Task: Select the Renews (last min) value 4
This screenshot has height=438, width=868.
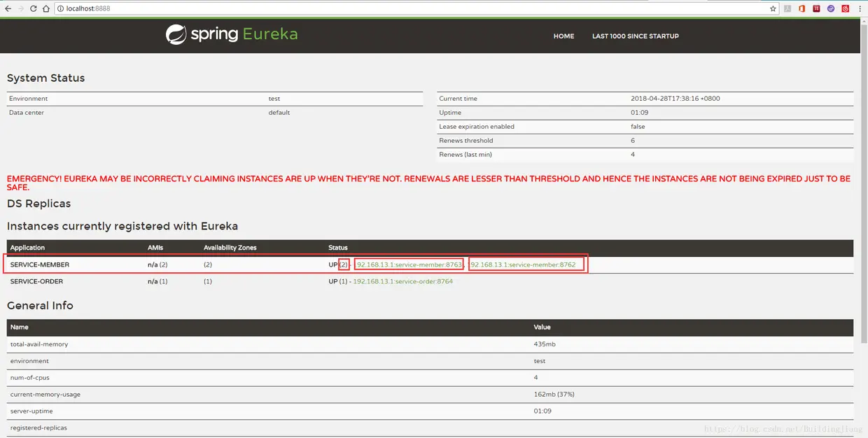Action: click(x=633, y=155)
